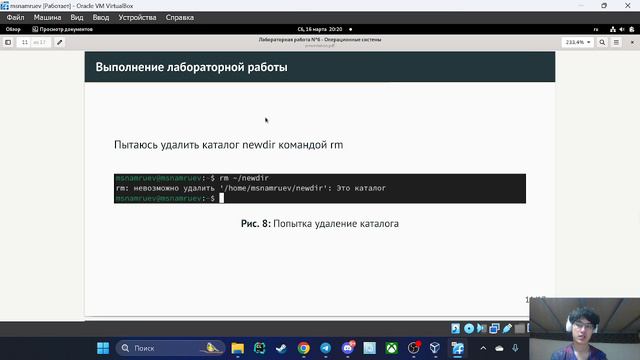Viewport: 640px width, 360px height.
Task: Open VirtualBox Manager cube icon on taskbar
Action: tap(435, 348)
